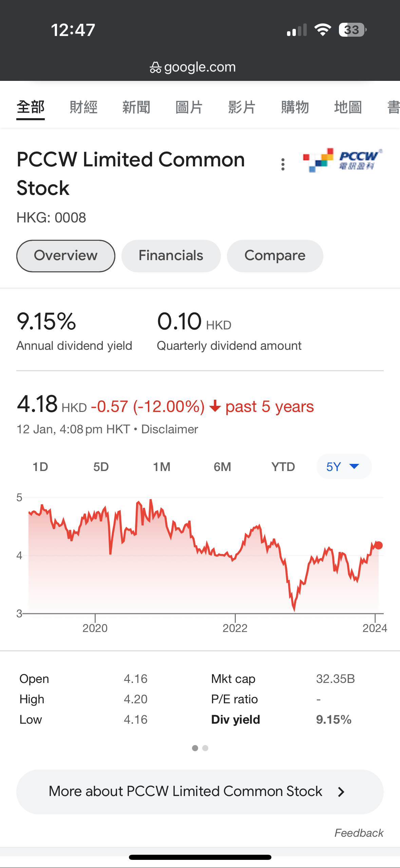Tap the incognito icon beside google.com
This screenshot has height=868, width=400.
(155, 67)
